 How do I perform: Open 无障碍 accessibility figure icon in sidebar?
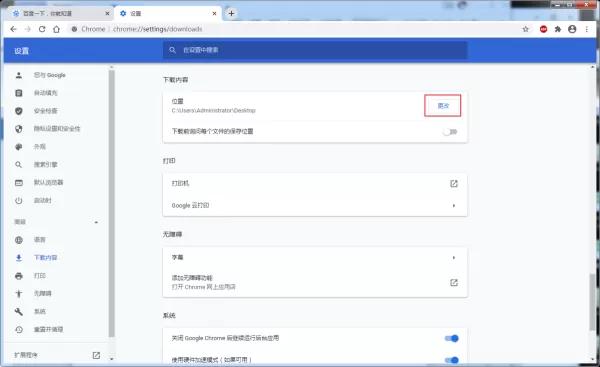[x=19, y=294]
